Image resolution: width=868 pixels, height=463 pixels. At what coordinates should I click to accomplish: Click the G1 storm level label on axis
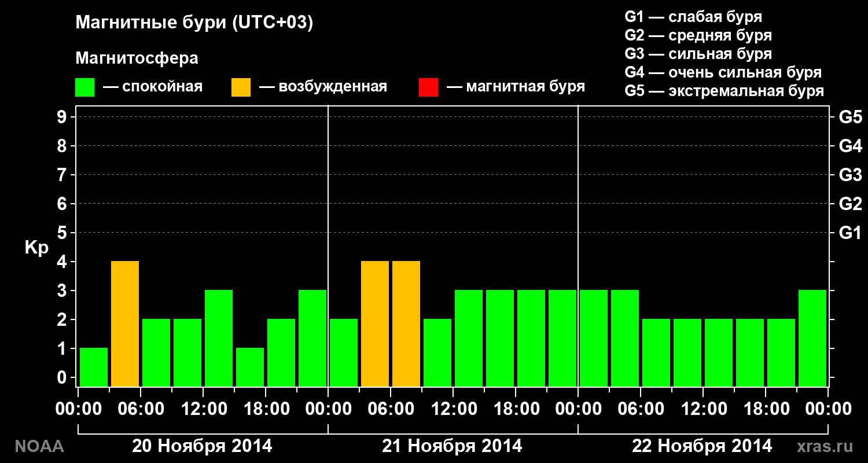click(851, 233)
